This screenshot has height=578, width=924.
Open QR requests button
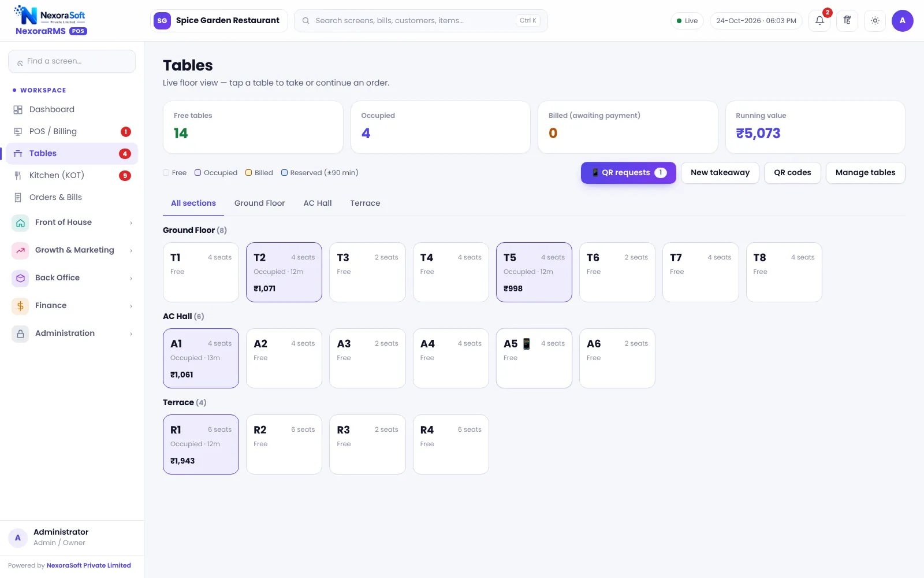[x=628, y=173]
